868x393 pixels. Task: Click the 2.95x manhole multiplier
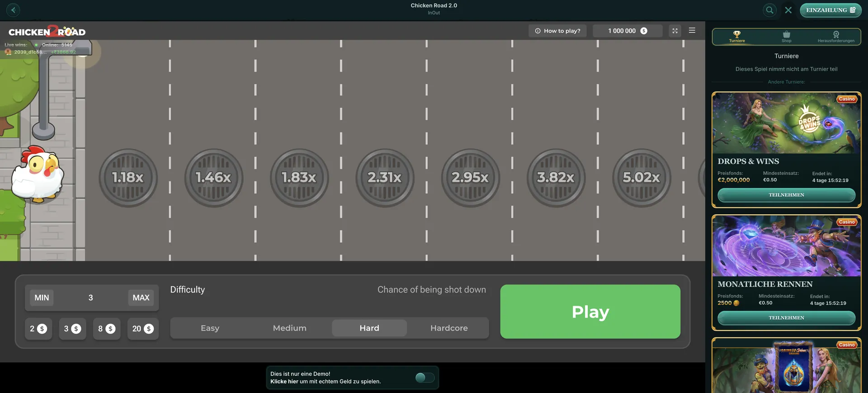470,178
